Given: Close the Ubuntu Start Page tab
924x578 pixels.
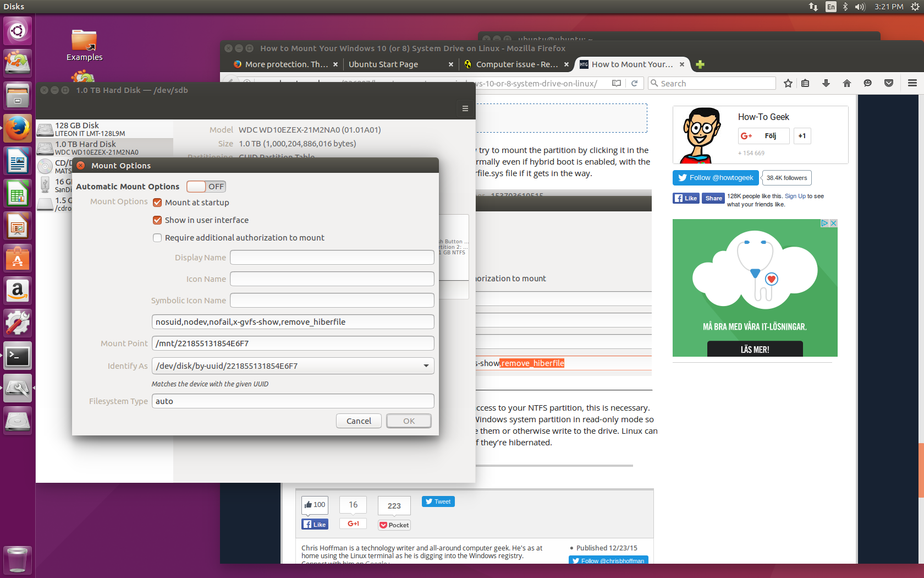Looking at the screenshot, I should [451, 64].
